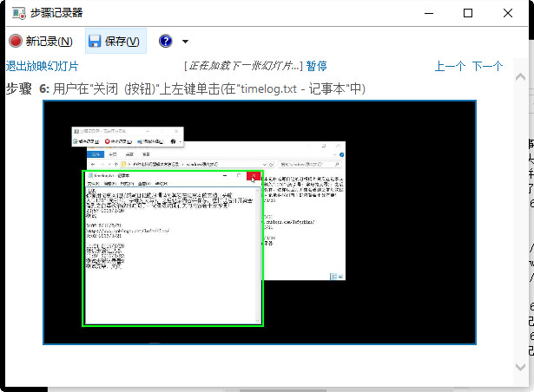Click the vertical scrollbar track between the arrows

coord(520,221)
